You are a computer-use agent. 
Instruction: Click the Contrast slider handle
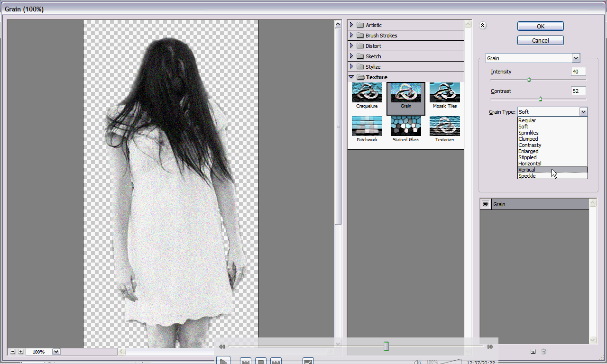pyautogui.click(x=540, y=99)
